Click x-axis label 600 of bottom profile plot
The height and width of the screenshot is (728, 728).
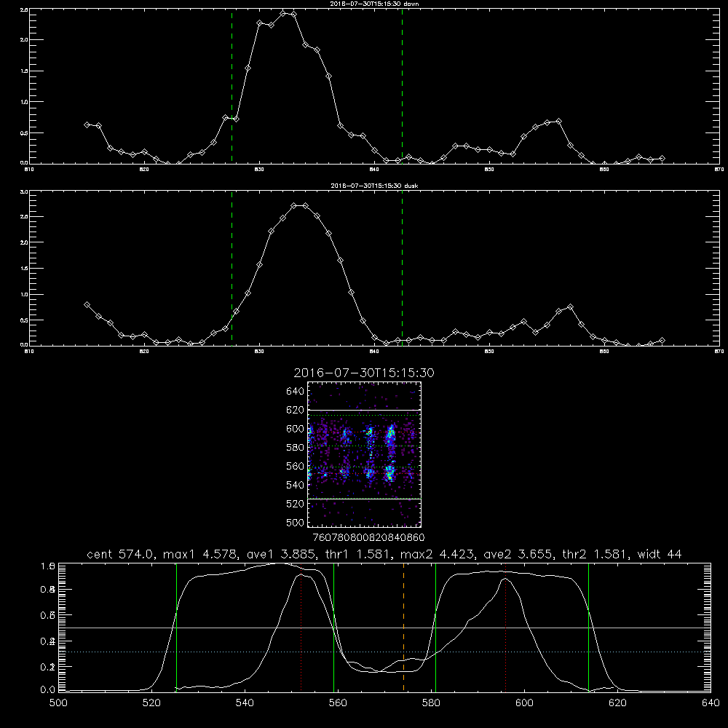coord(525,703)
